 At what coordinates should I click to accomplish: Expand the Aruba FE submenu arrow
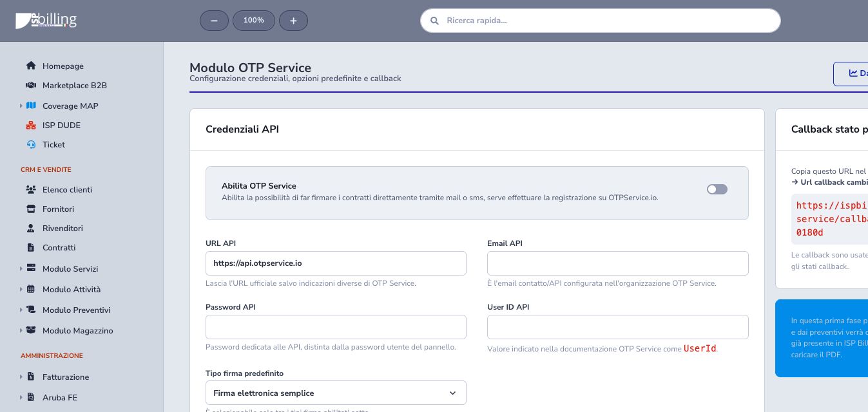(x=21, y=397)
